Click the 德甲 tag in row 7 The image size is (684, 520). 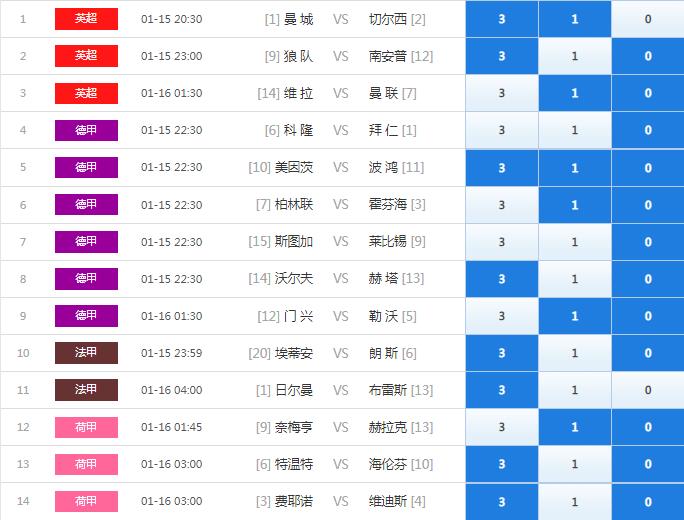(x=86, y=242)
